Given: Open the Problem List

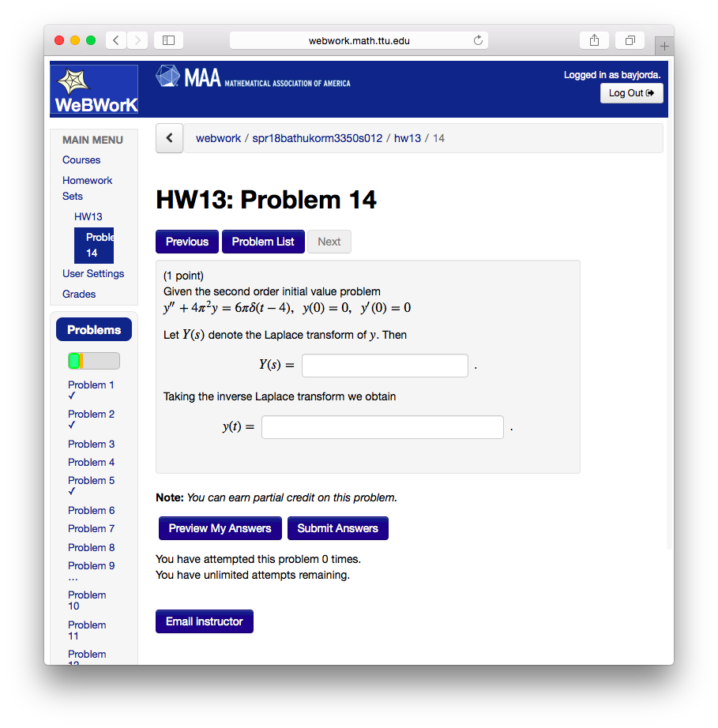Looking at the screenshot, I should click(263, 242).
